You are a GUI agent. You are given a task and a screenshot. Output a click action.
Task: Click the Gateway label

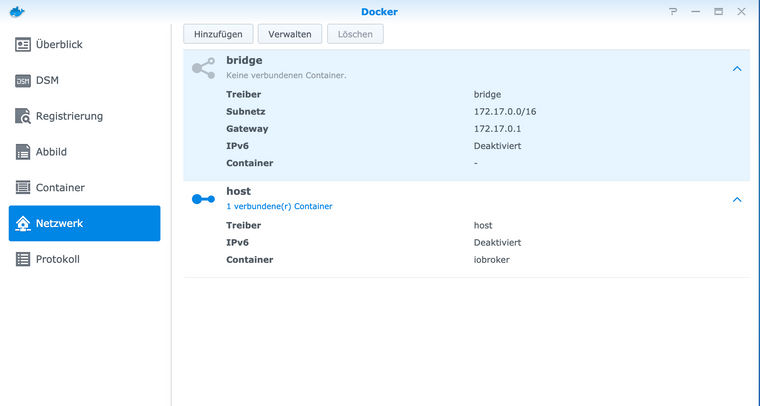coord(247,129)
